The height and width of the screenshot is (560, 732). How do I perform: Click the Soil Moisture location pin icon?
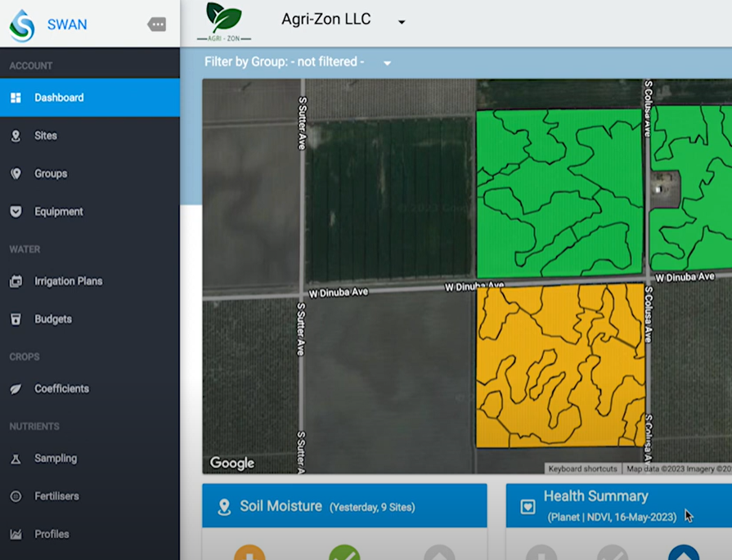(x=225, y=505)
